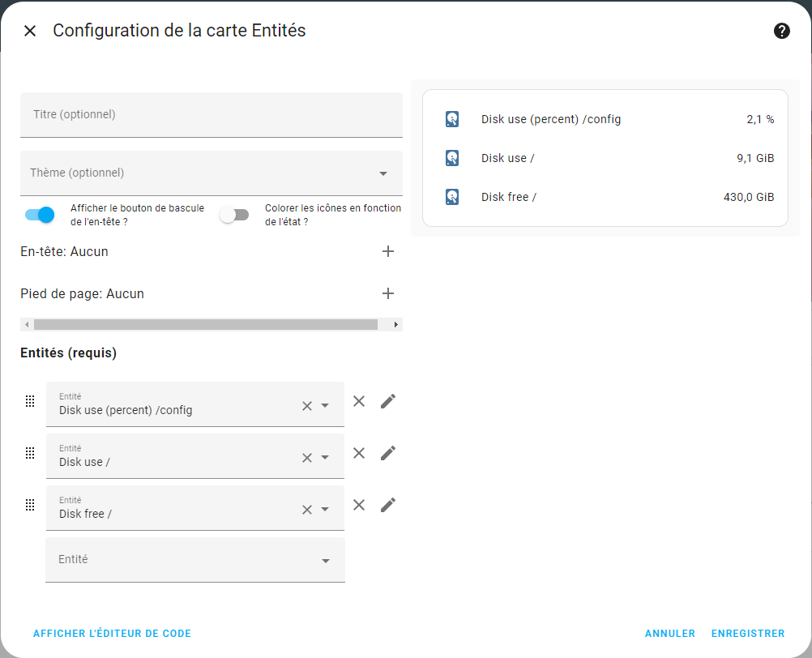Click the disk icon of Disk free / preview
Viewport: 812px width, 658px height.
[x=452, y=197]
